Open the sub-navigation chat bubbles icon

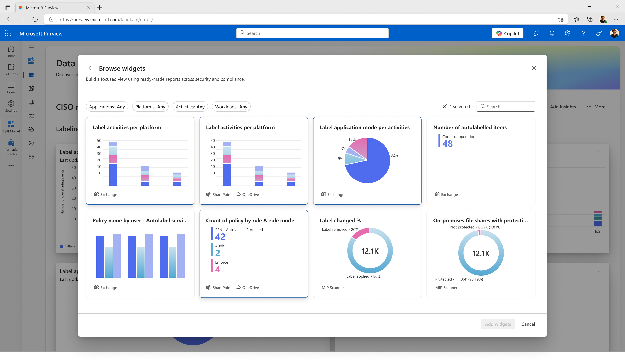[x=31, y=102]
